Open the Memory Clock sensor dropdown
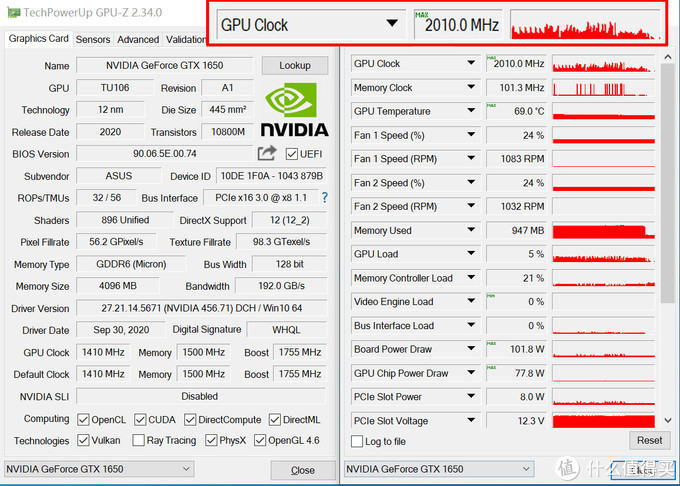680x486 pixels. pyautogui.click(x=471, y=87)
